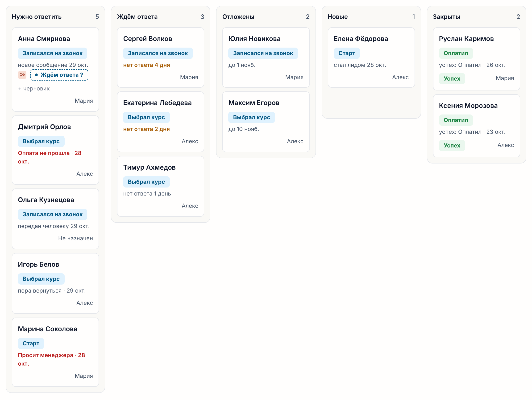Click «Успех» badge on Руслан Каримов

[x=452, y=79]
